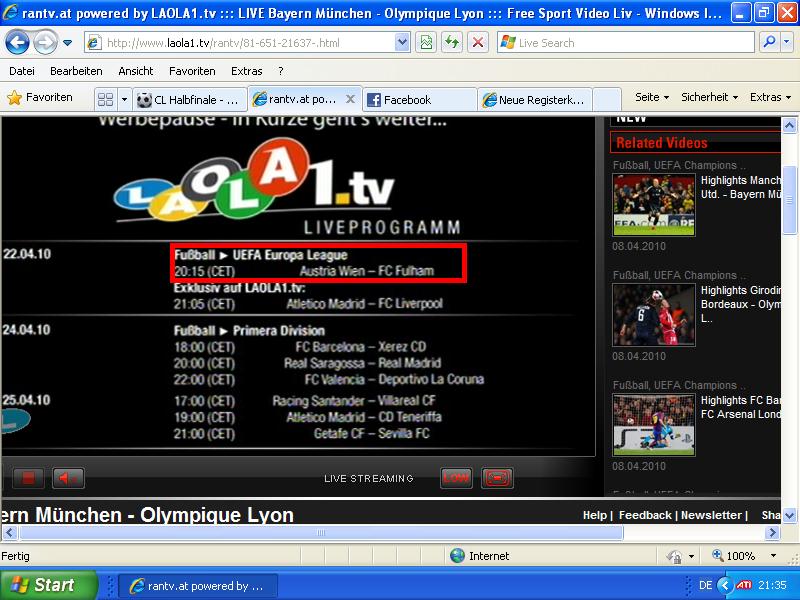Click the Windows Start button
Viewport: 800px width, 600px height.
(x=49, y=585)
